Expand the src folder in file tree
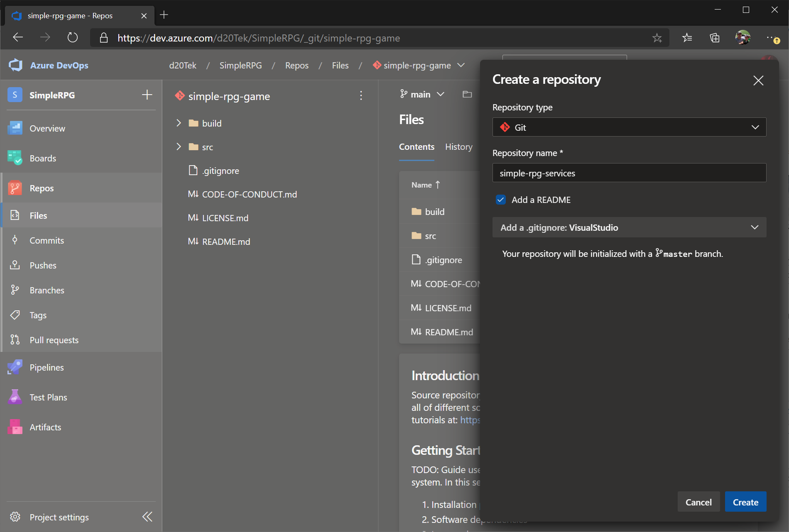This screenshot has height=532, width=789. 179,146
